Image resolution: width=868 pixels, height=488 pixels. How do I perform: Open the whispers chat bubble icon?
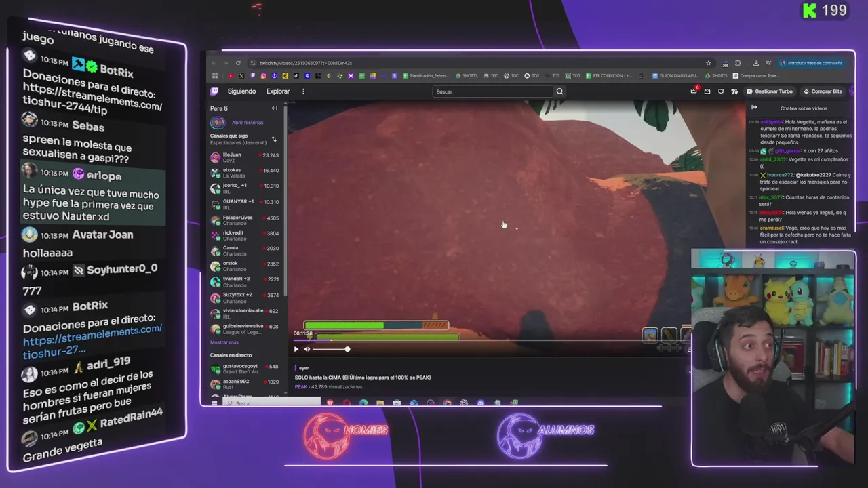click(x=721, y=91)
